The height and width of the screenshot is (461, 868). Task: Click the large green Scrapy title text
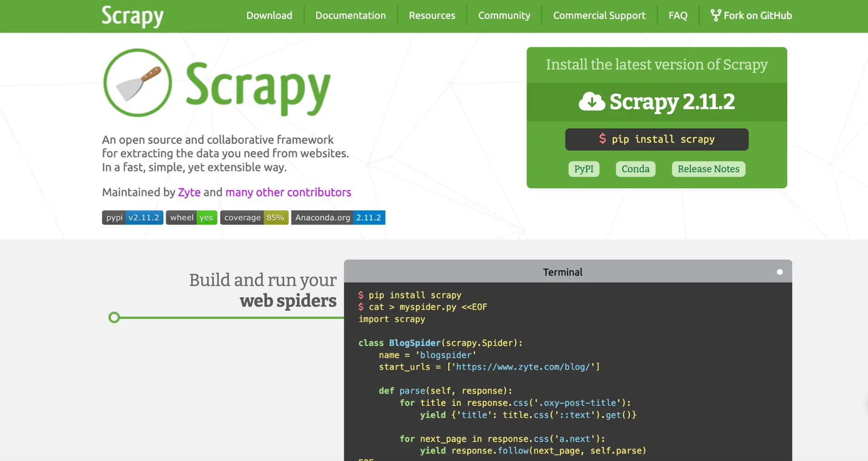tap(258, 88)
